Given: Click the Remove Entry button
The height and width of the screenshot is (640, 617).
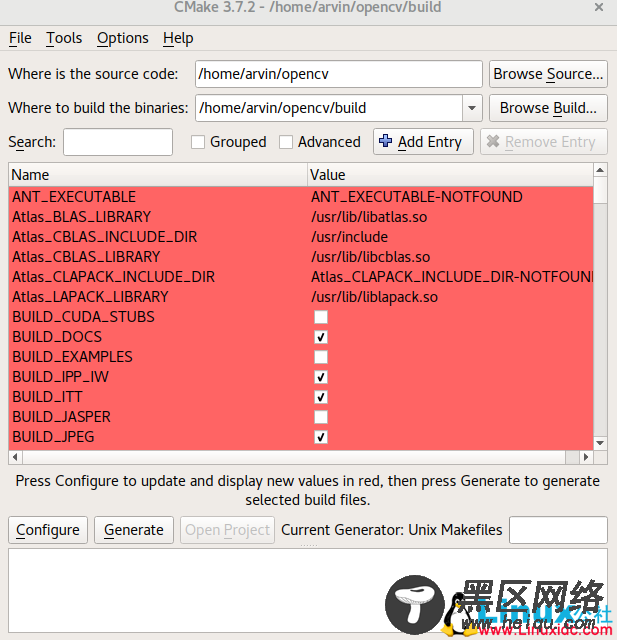Looking at the screenshot, I should 544,142.
